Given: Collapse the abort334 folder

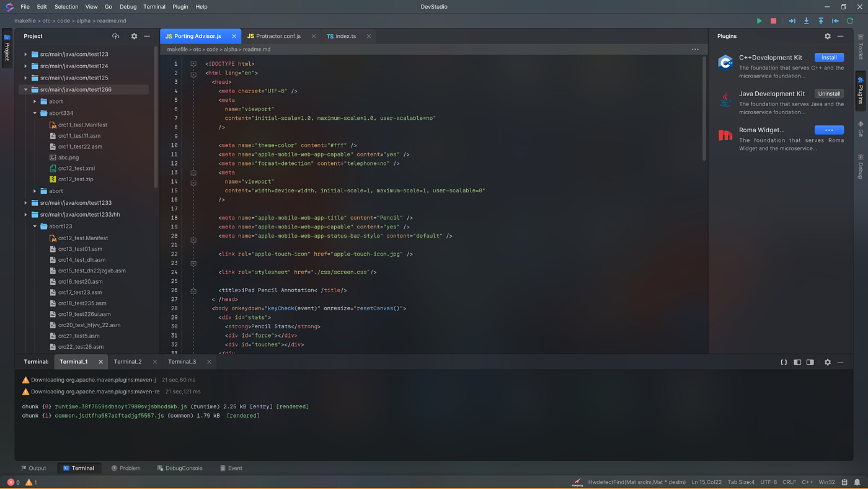Looking at the screenshot, I should point(35,114).
